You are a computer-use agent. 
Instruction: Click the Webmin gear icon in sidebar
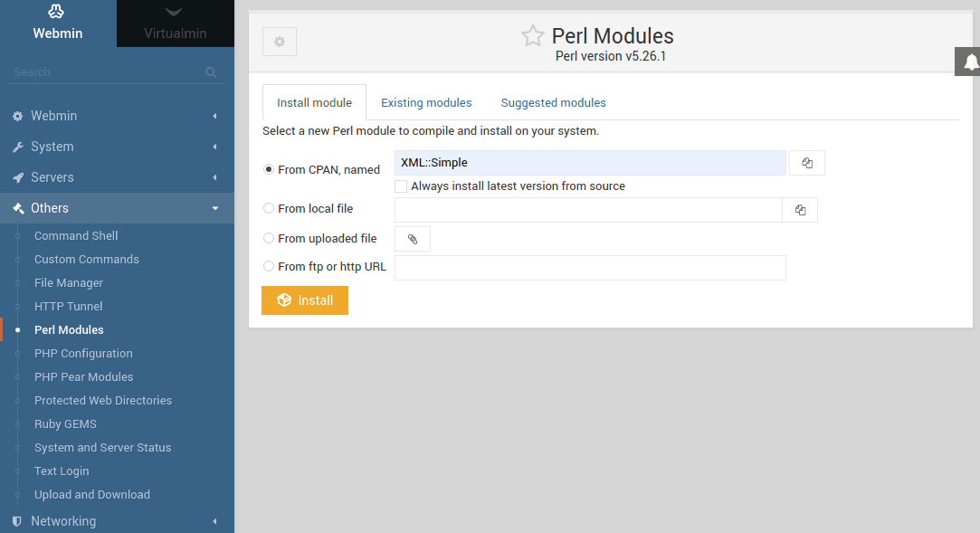coord(17,116)
